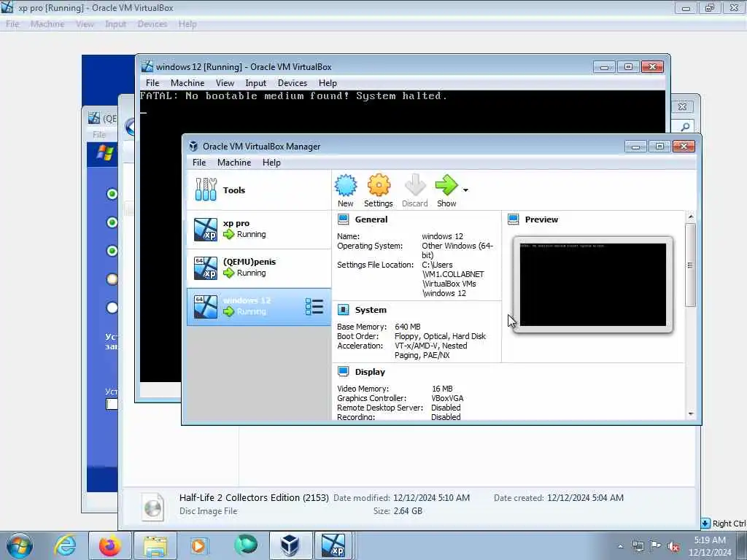
Task: Open Machine menu in xp pro window
Action: (x=47, y=24)
